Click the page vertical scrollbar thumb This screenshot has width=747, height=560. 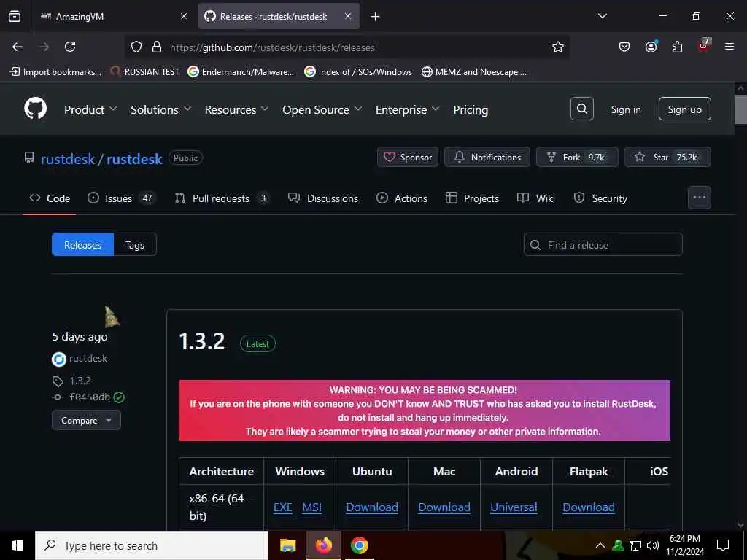click(740, 109)
